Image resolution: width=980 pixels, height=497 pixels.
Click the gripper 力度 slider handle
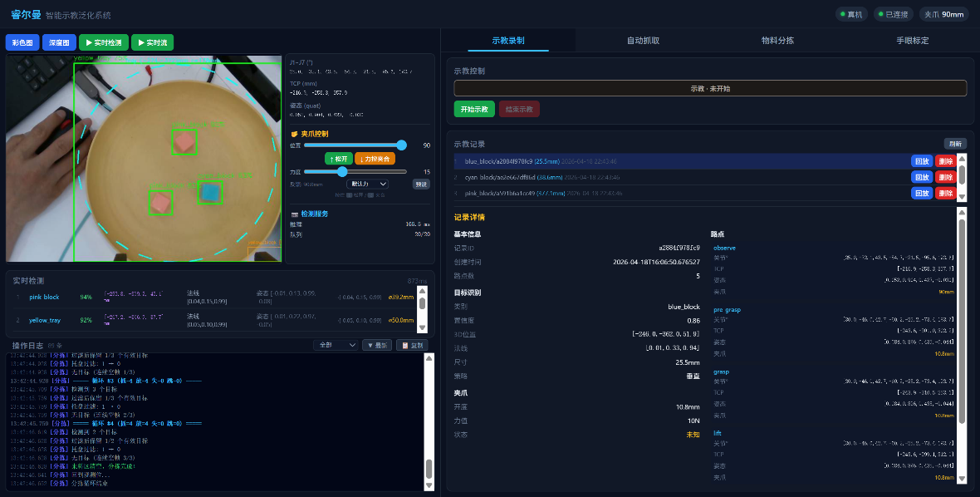[x=342, y=171]
